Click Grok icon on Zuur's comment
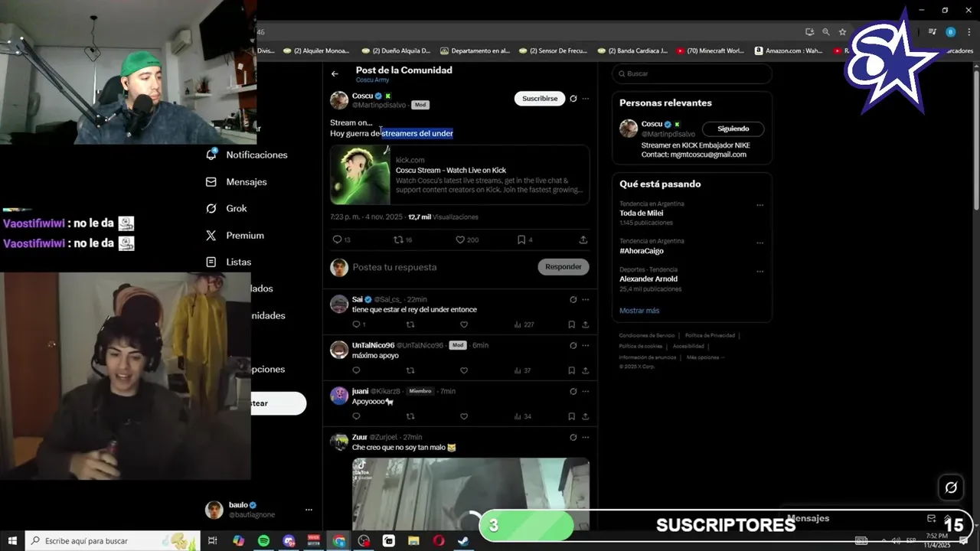Image resolution: width=980 pixels, height=551 pixels. click(x=573, y=437)
